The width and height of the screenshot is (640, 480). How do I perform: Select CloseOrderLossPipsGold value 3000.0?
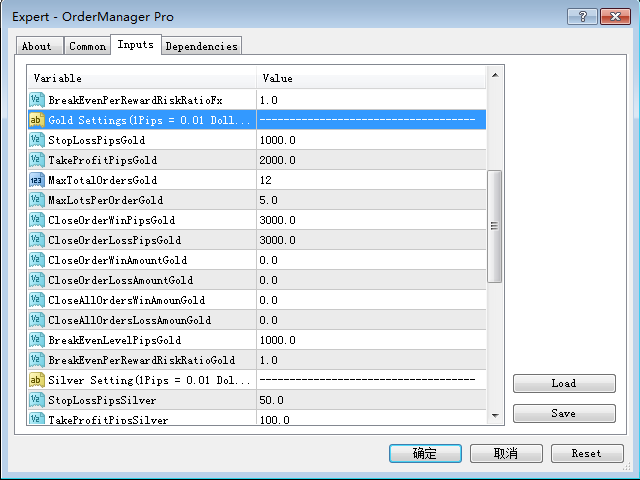(278, 240)
